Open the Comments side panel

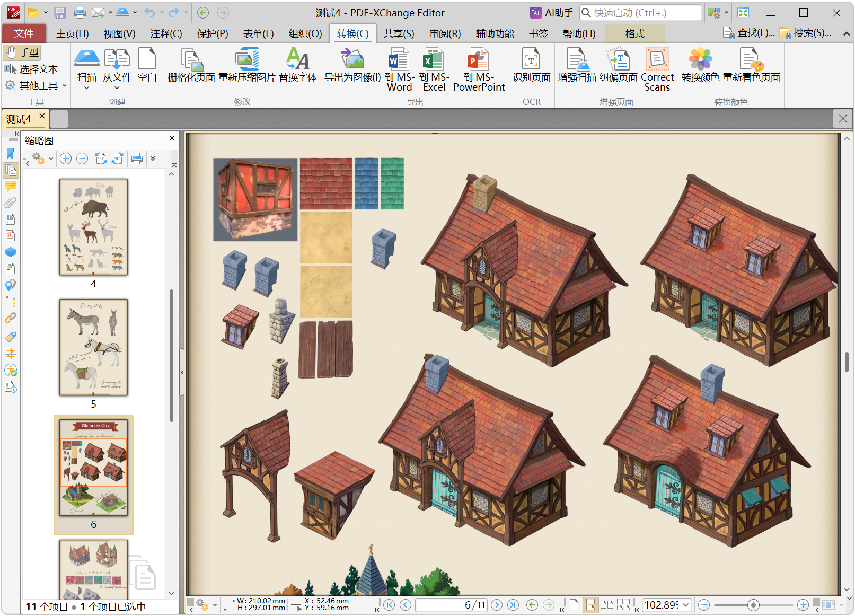[x=11, y=187]
